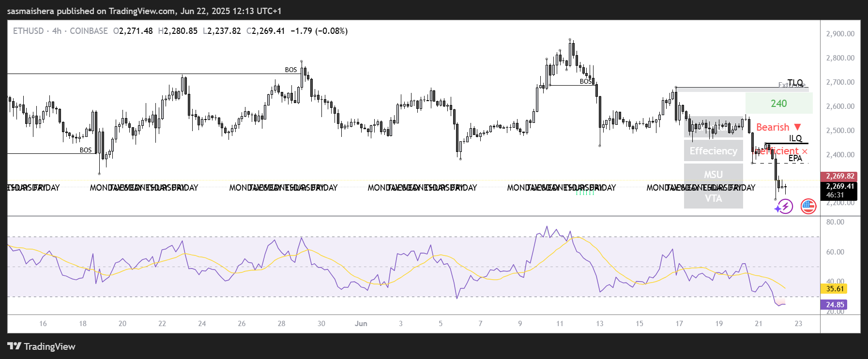Select the gray Effeciency box
This screenshot has height=359, width=868.
713,151
